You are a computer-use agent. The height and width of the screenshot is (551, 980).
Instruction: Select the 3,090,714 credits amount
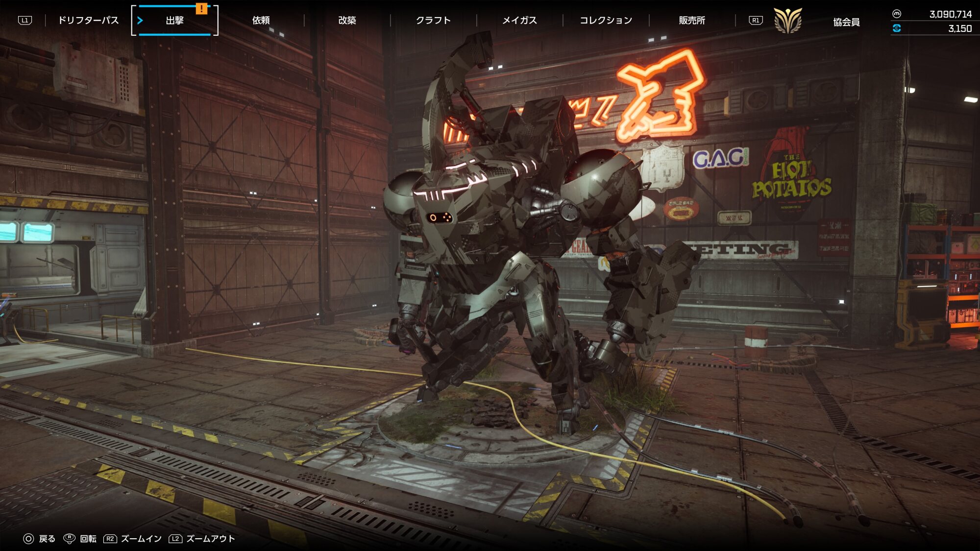(x=951, y=14)
